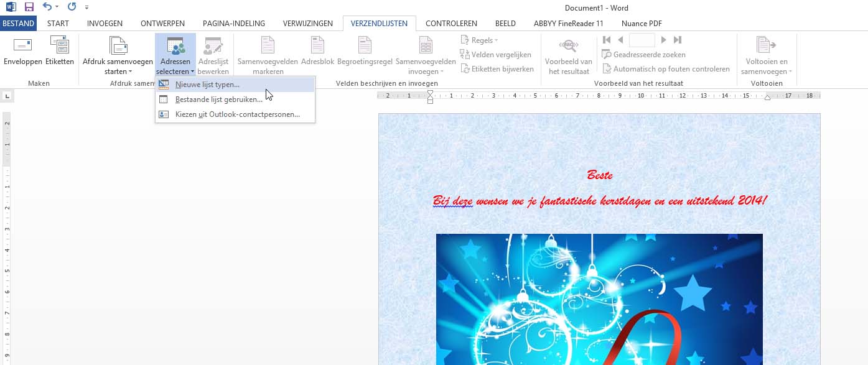The height and width of the screenshot is (365, 868).
Task: Open the Nuance PDF tab
Action: [643, 24]
